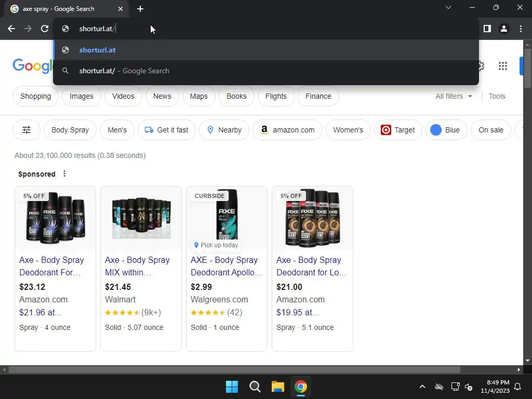Select the Blue color filter chip
Image resolution: width=532 pixels, height=399 pixels.
pos(446,129)
